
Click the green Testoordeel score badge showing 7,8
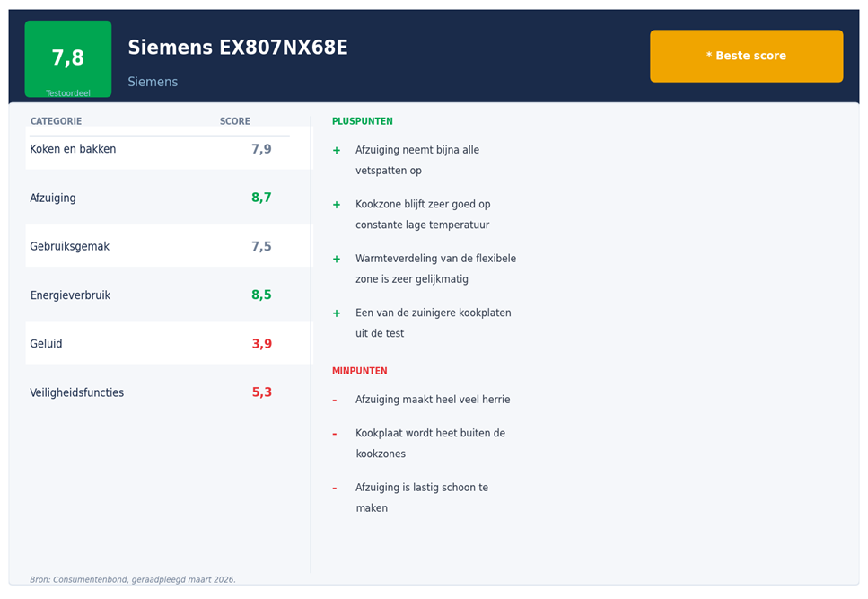[67, 59]
